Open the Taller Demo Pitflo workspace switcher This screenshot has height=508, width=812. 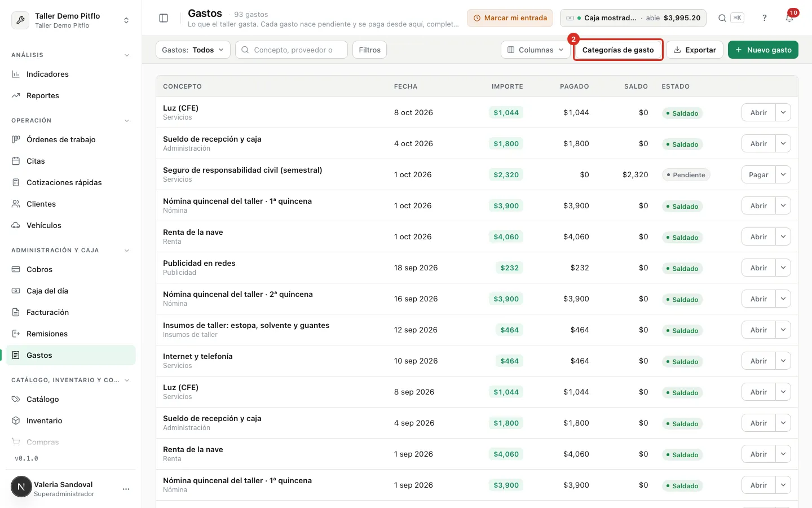pos(70,20)
